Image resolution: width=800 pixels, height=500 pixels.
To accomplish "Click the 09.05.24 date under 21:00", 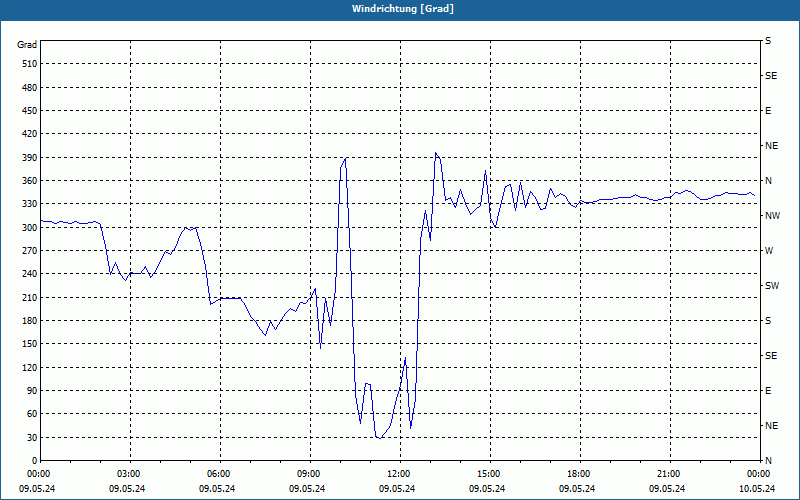I will (x=667, y=489).
